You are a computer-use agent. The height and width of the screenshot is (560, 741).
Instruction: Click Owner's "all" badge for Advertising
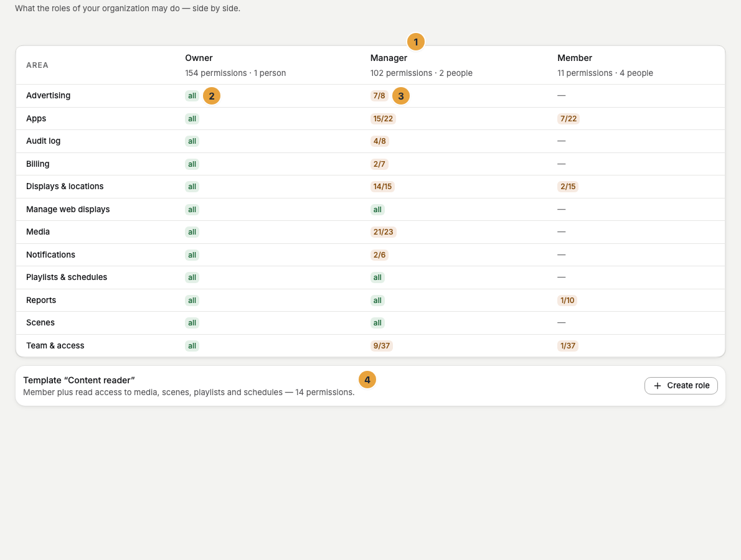192,96
